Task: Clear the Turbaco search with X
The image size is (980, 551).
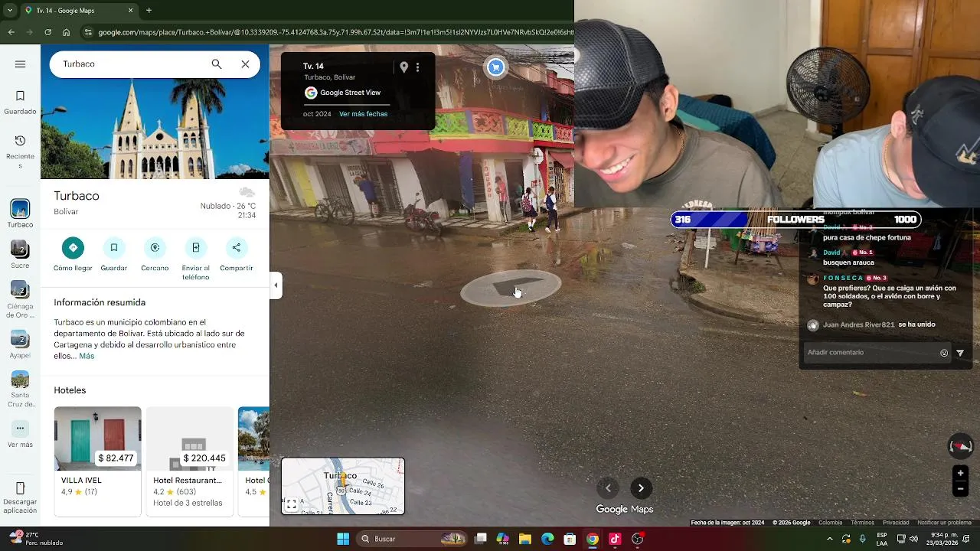Action: 245,64
